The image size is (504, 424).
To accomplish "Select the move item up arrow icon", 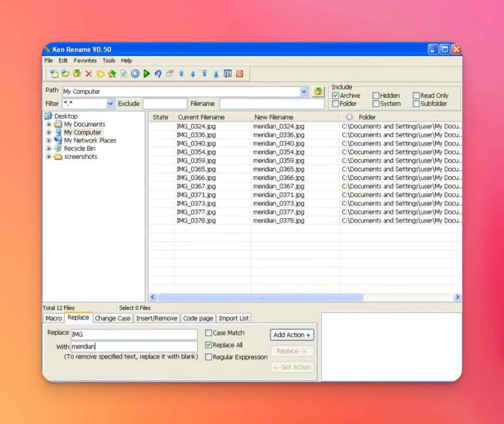I will click(x=181, y=74).
